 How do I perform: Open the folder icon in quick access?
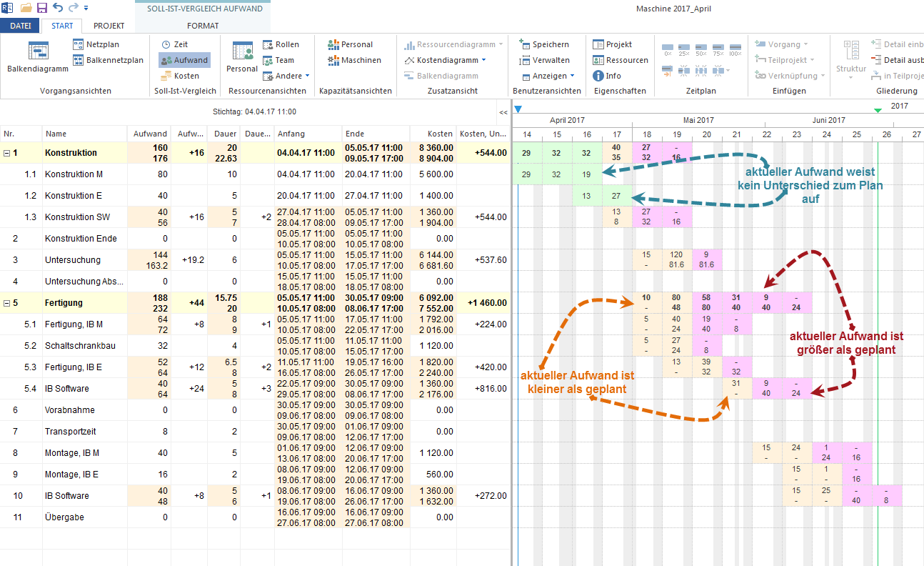(x=26, y=8)
